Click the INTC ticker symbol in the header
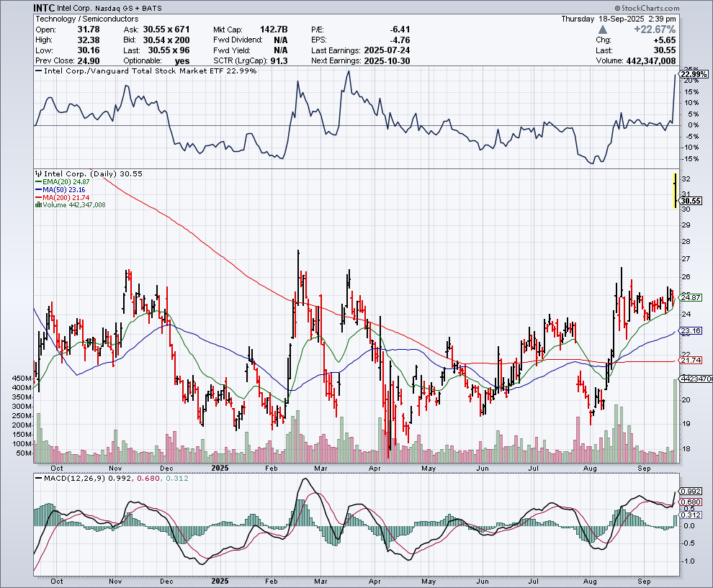 44,8
